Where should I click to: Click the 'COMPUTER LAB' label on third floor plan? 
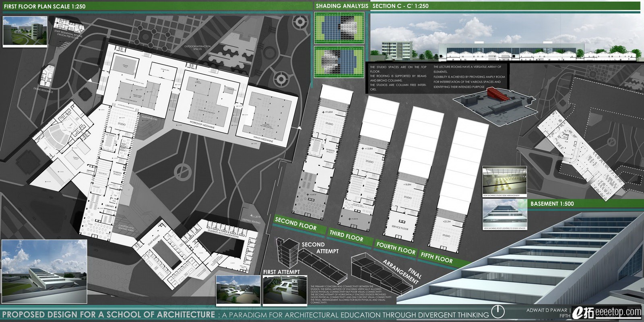point(358,177)
